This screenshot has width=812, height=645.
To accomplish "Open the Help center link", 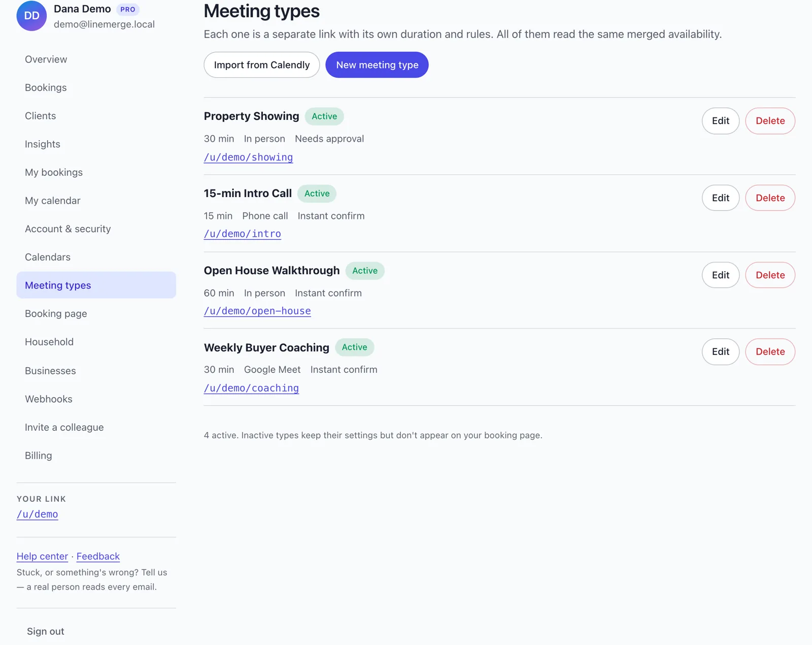I will click(42, 556).
